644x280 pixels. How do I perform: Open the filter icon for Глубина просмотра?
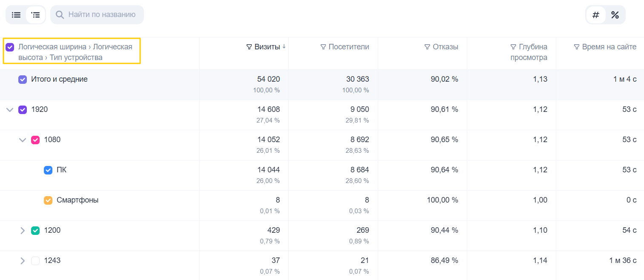pyautogui.click(x=513, y=47)
